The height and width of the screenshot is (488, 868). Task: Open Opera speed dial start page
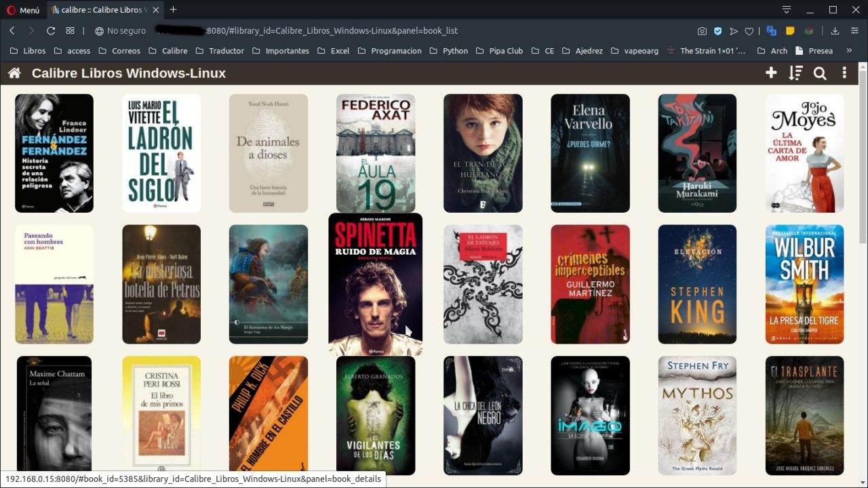[x=70, y=30]
